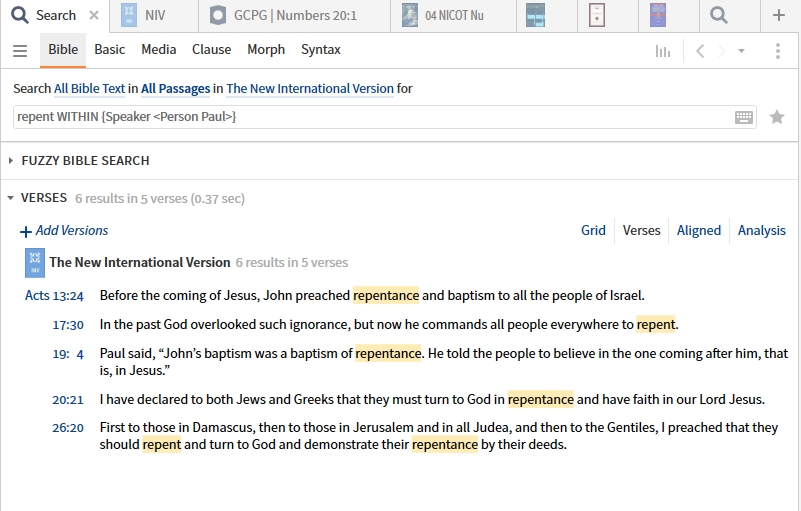
Task: Open the on-screen keyboard icon
Action: pyautogui.click(x=744, y=118)
